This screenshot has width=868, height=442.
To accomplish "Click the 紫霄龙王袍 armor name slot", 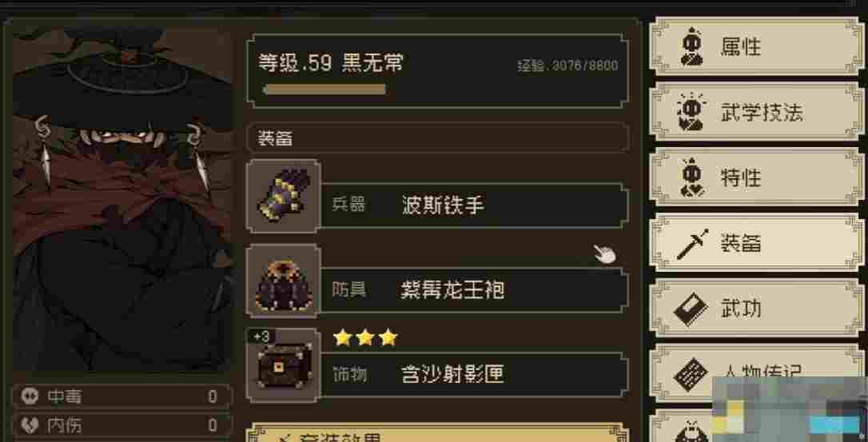I will (474, 289).
